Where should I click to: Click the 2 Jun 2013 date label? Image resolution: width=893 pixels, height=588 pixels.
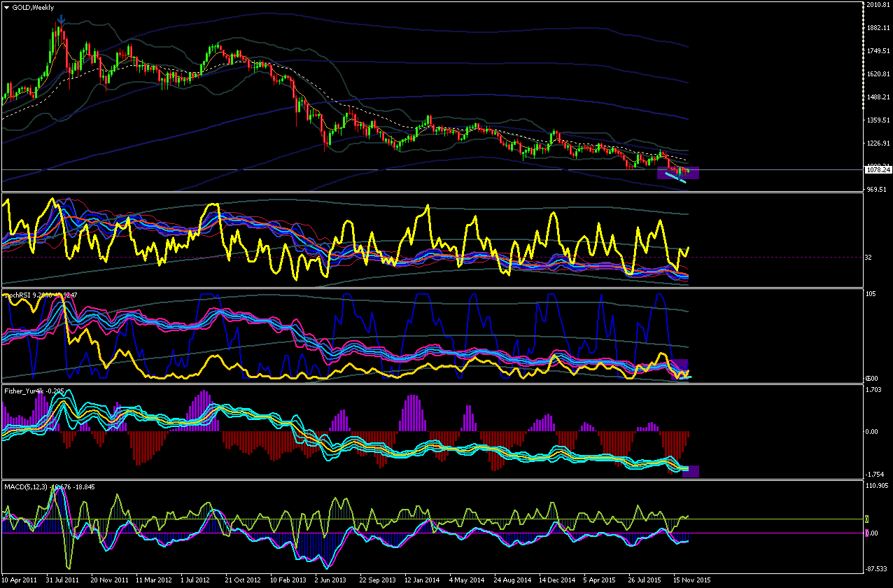click(x=330, y=580)
